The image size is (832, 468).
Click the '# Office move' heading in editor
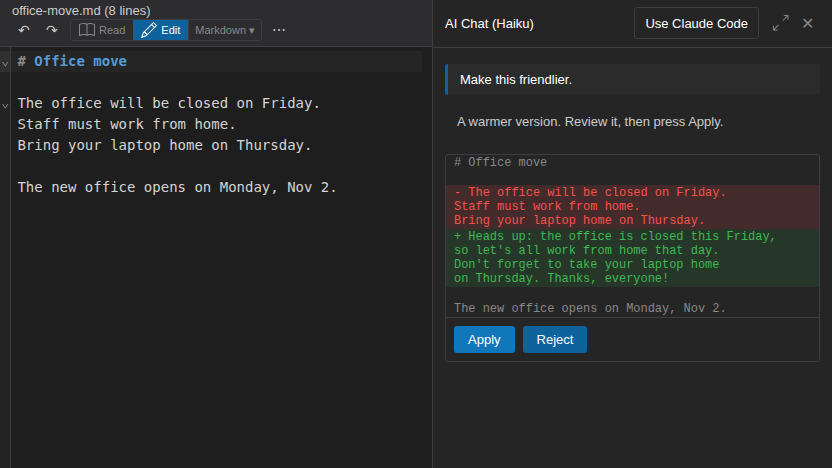(72, 61)
